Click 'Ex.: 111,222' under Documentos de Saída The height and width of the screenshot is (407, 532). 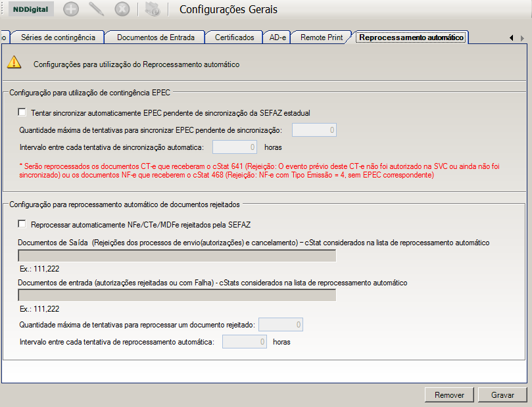pos(39,269)
